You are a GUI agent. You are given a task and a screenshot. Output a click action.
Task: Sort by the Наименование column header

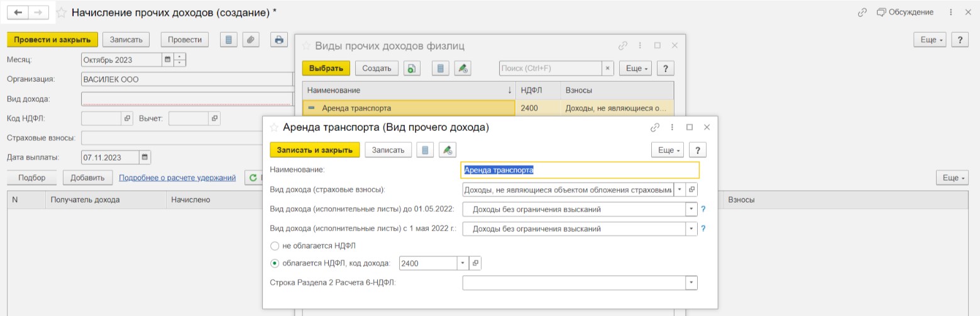click(409, 91)
